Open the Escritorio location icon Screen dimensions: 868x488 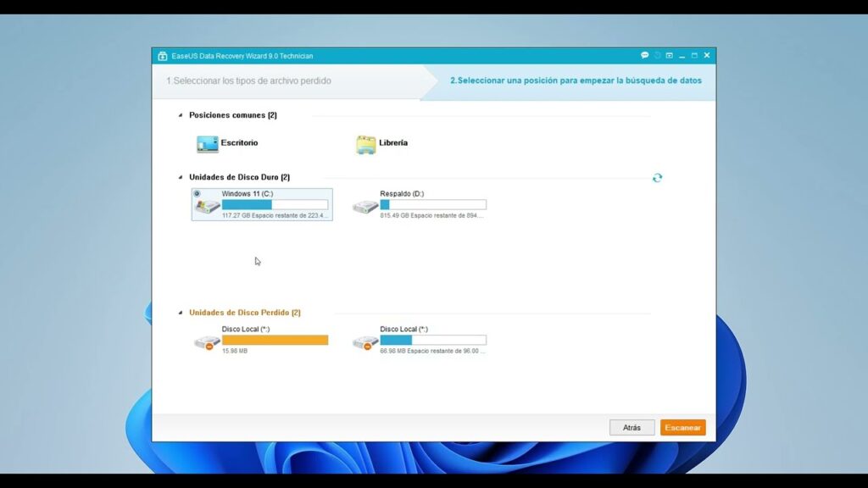(207, 143)
